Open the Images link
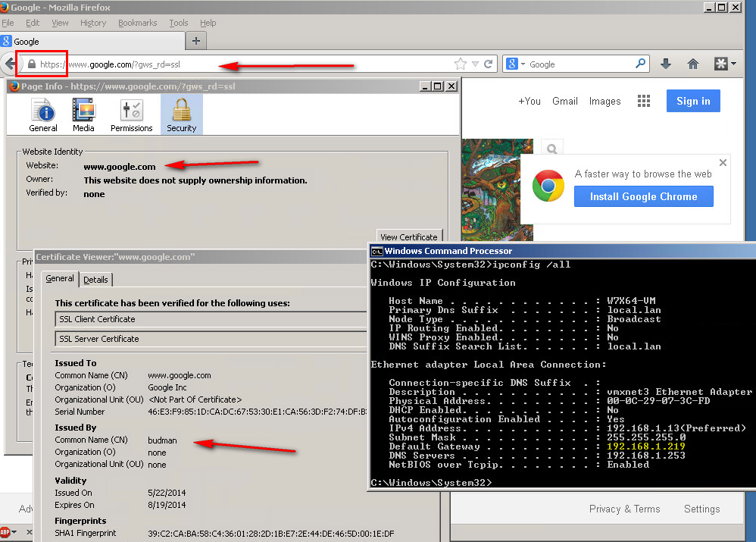The width and height of the screenshot is (756, 542). (x=604, y=101)
